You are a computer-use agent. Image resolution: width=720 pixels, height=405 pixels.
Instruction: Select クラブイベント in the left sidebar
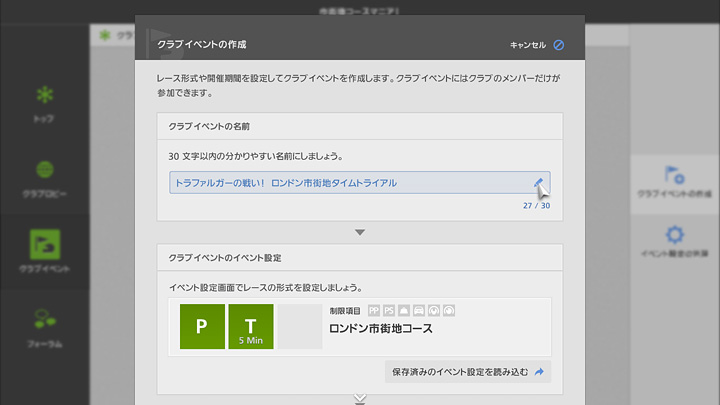point(44,252)
